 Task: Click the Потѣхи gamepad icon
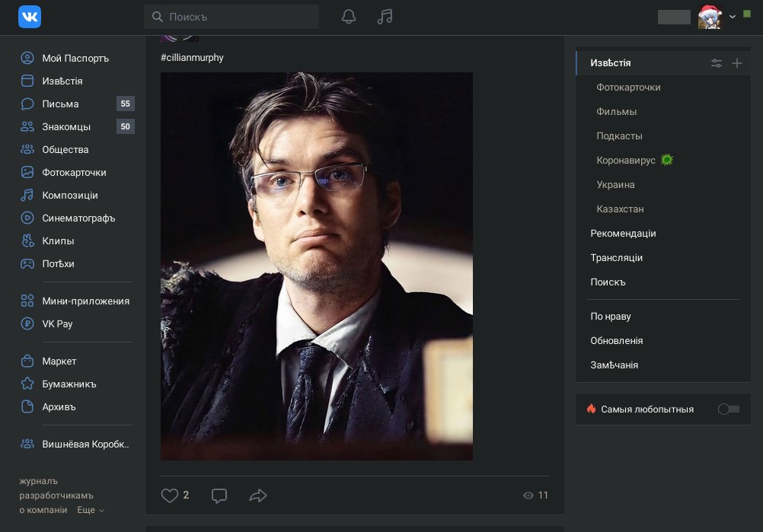27,263
